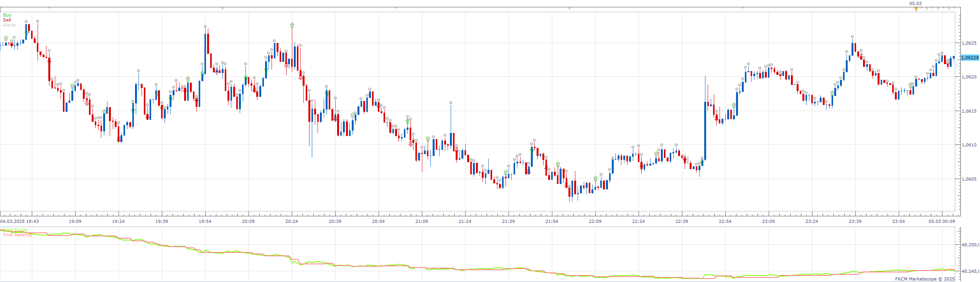Click the 1,0610 price axis label
980x282 pixels.
[969, 145]
